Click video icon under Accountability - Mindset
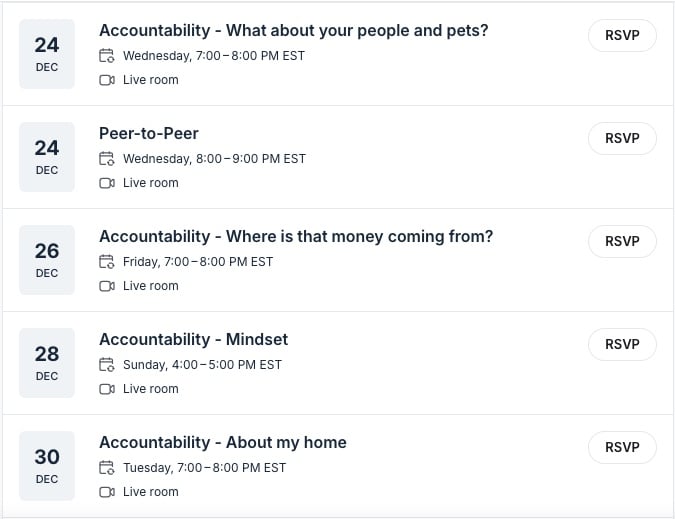Image resolution: width=675 pixels, height=519 pixels. coord(107,389)
